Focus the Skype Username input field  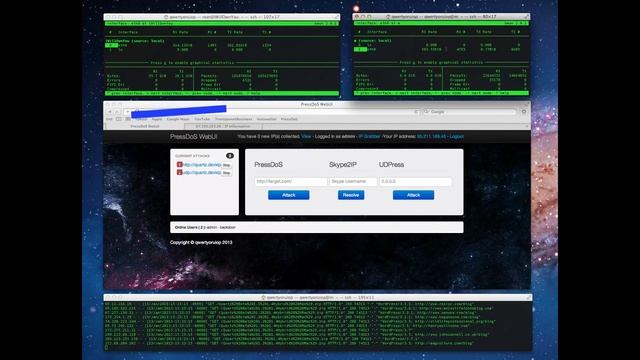coord(353,181)
